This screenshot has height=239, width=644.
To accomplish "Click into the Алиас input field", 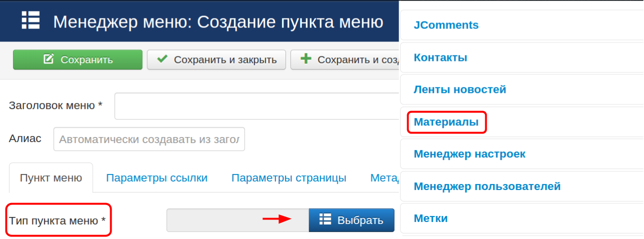I will pyautogui.click(x=149, y=139).
